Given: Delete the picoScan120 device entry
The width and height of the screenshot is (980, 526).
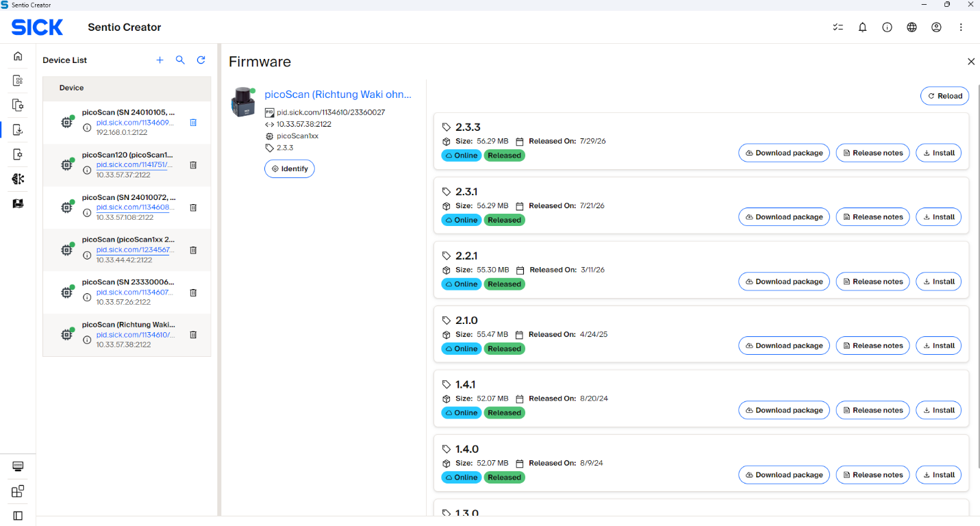Looking at the screenshot, I should pos(193,165).
